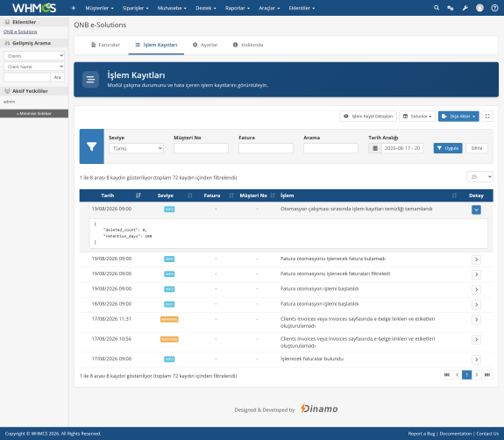This screenshot has height=440, width=504.
Task: Open the QNB e-Solutions sidebar link
Action: (20, 32)
